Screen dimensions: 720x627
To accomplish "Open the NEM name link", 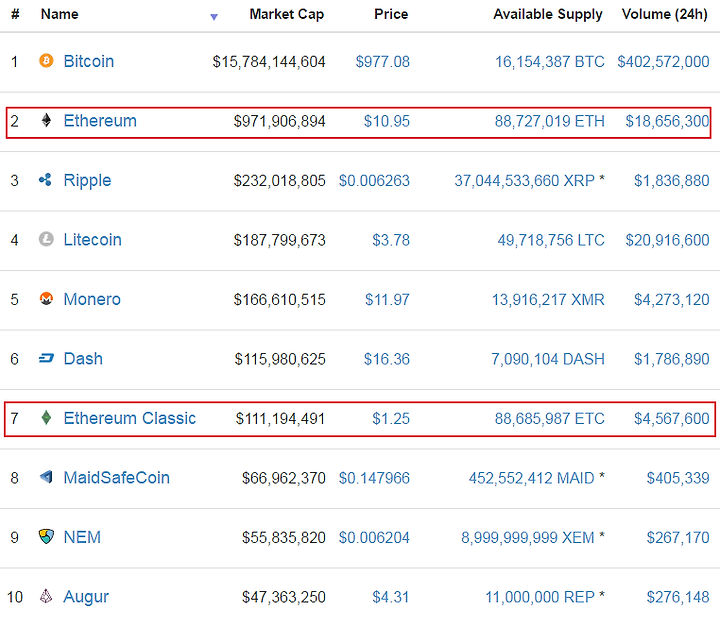I will 82,537.
